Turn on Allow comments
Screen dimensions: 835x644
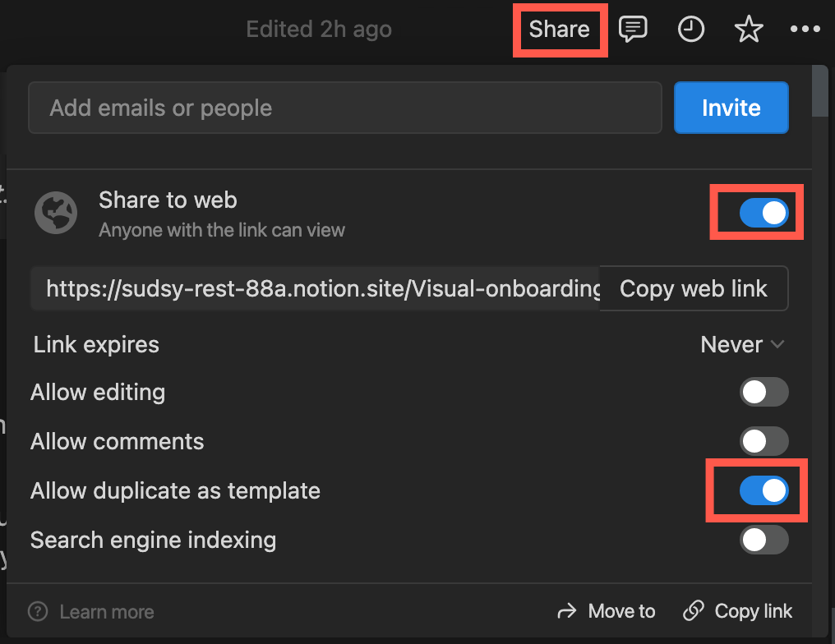[763, 441]
